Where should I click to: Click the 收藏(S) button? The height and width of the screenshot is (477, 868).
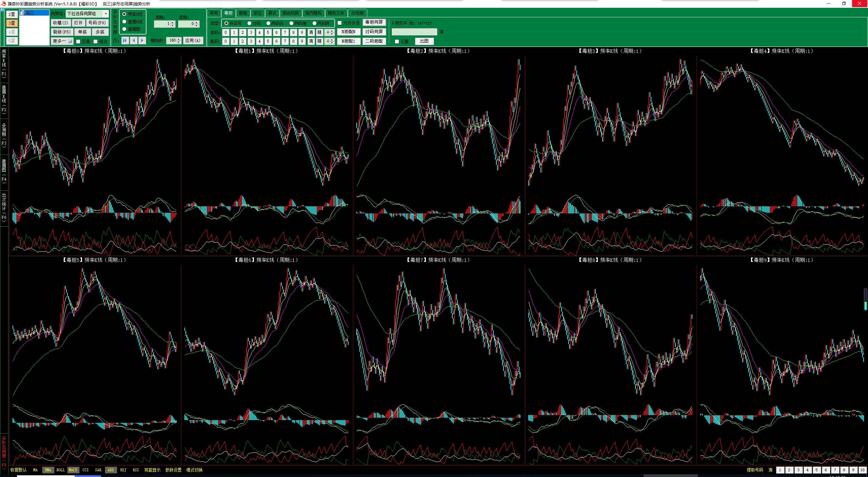(x=61, y=23)
